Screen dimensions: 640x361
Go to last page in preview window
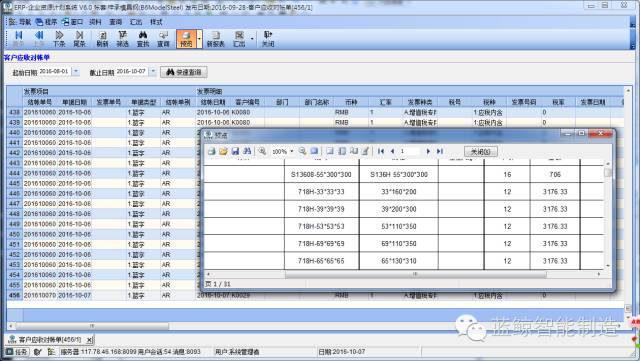(440, 151)
